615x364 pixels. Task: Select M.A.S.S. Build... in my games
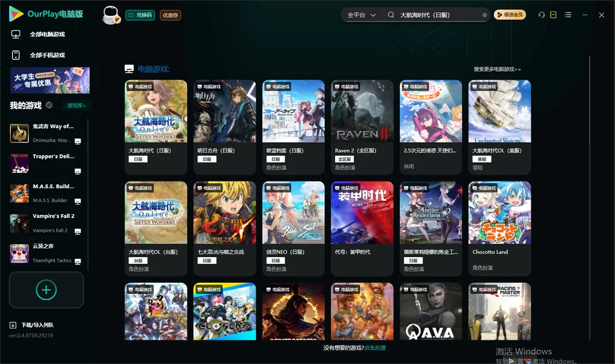point(46,193)
